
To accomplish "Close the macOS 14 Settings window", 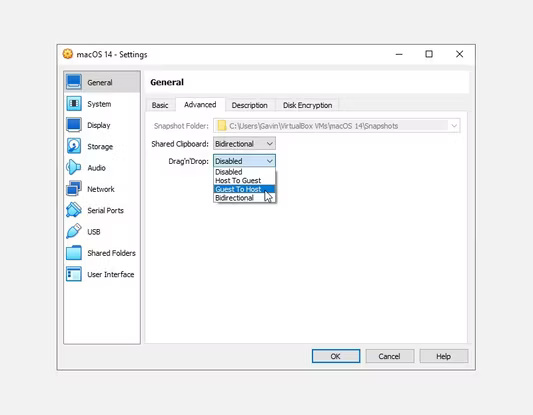I will coord(460,54).
